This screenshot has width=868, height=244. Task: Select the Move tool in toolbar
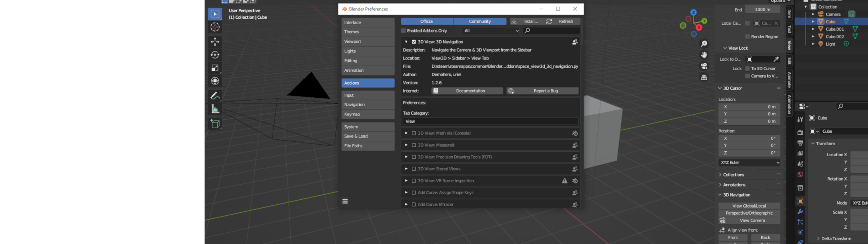pos(215,42)
